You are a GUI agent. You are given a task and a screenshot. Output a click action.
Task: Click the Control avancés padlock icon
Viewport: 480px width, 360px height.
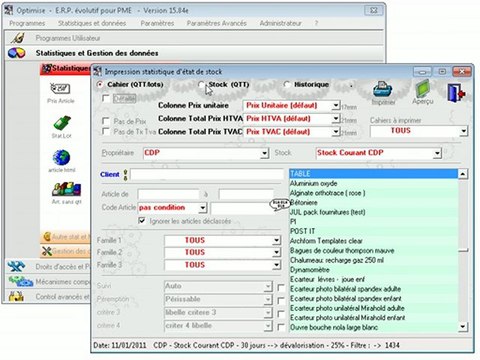[x=16, y=296]
